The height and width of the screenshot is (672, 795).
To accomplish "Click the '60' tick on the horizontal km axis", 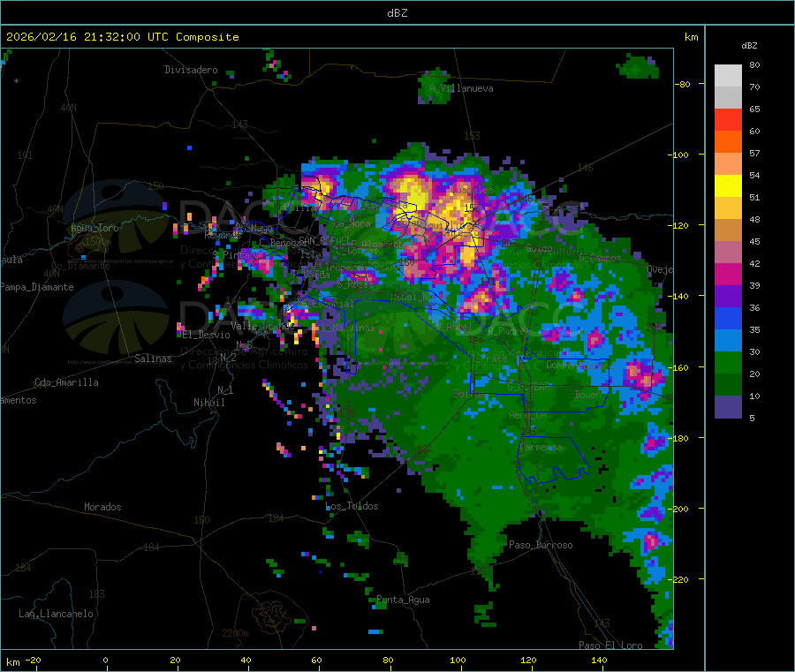I will (x=316, y=661).
